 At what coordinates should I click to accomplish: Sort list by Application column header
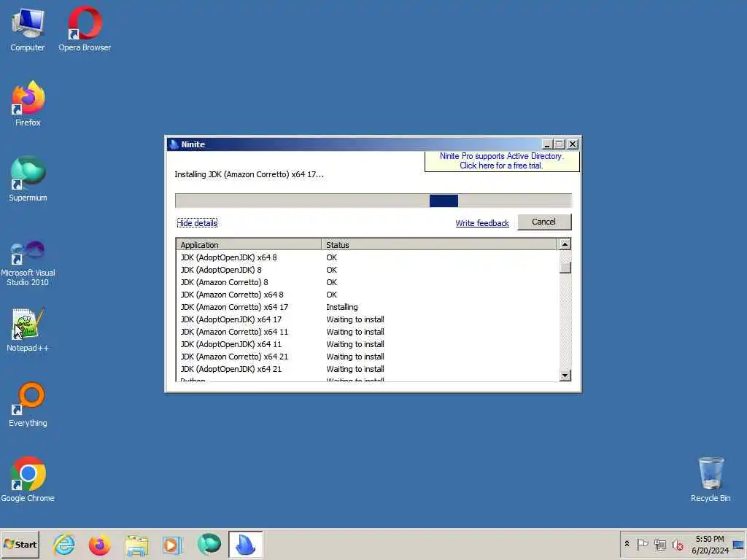coord(249,245)
